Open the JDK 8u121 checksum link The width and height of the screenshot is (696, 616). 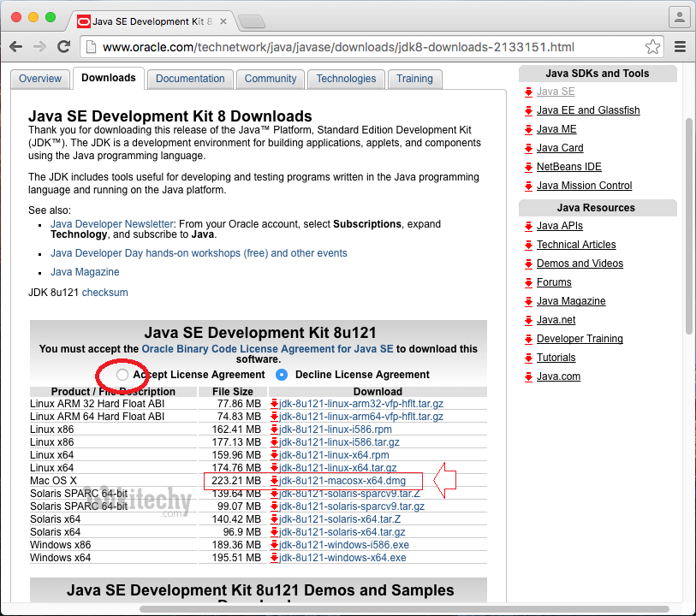point(104,293)
